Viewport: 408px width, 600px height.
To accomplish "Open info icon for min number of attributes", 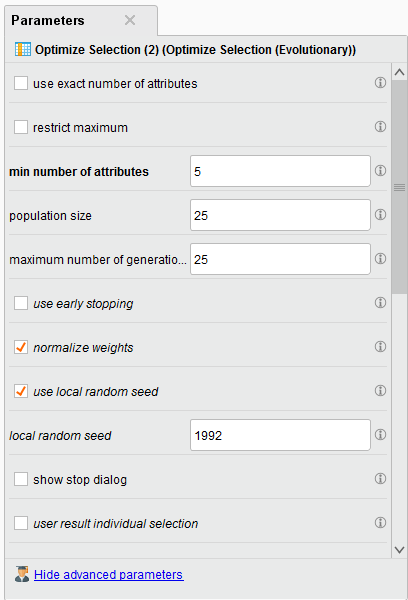I will 380,171.
